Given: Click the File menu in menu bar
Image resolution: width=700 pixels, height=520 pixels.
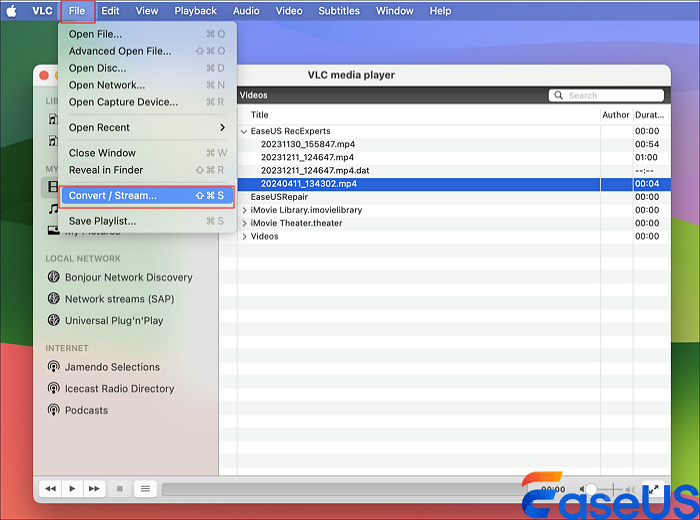Looking at the screenshot, I should pos(77,11).
